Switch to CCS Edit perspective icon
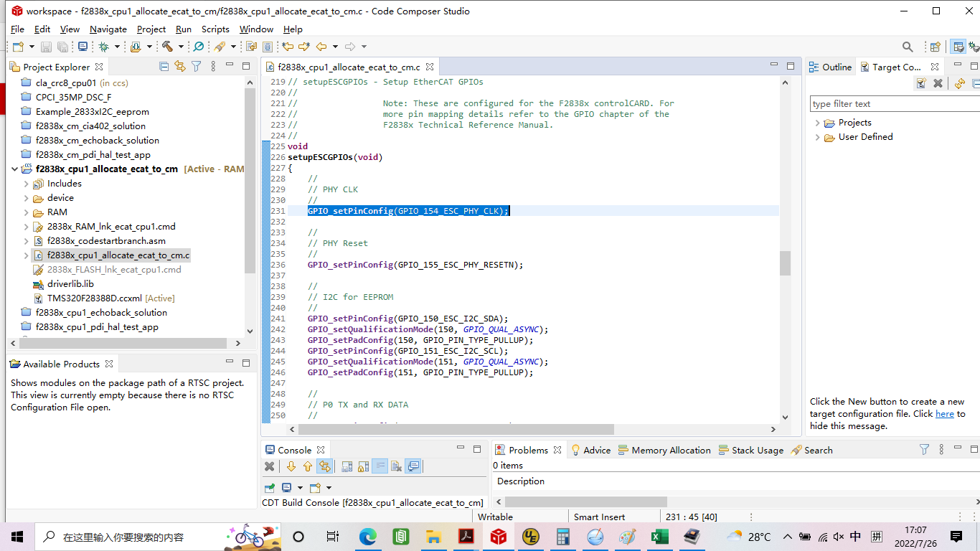The image size is (980, 551). coord(958,47)
